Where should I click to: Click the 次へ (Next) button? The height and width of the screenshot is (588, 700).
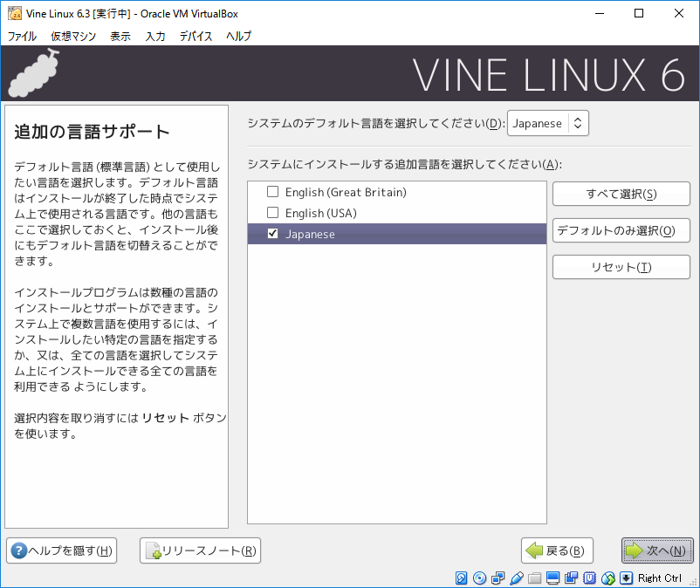(657, 550)
